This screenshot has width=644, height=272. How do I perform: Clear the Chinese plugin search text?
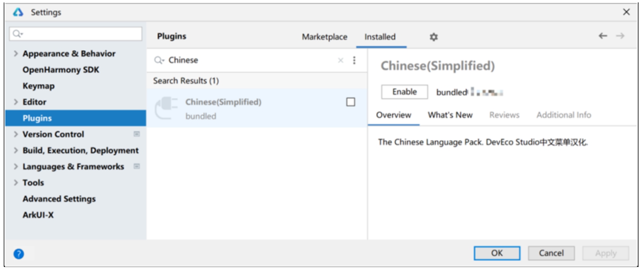[x=340, y=60]
